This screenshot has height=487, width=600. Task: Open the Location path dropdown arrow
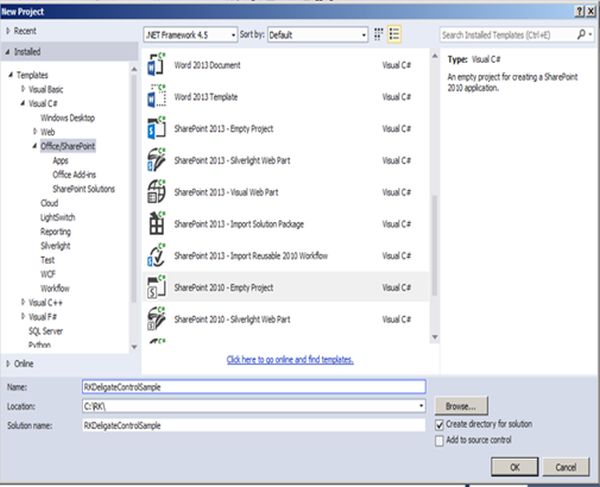[421, 406]
